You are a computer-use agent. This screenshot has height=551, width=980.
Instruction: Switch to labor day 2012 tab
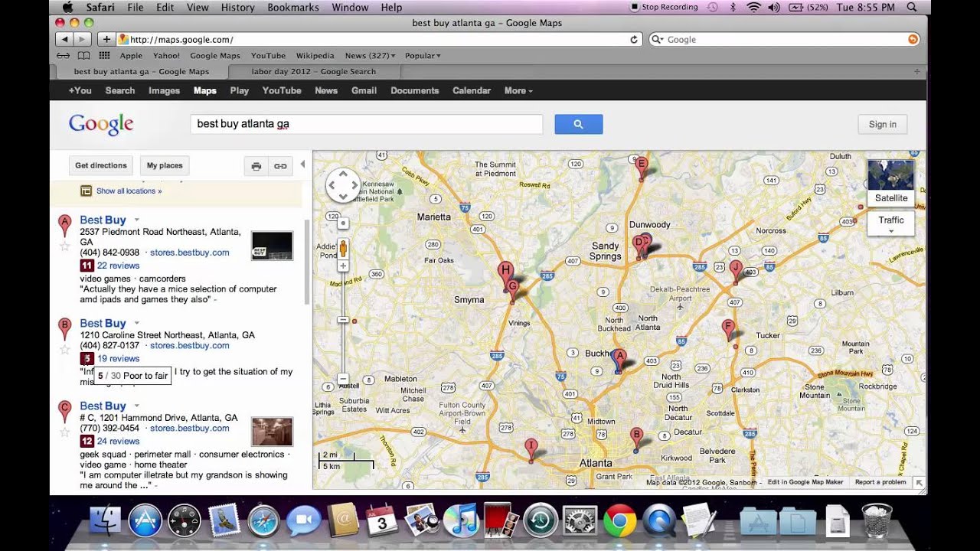tap(314, 71)
